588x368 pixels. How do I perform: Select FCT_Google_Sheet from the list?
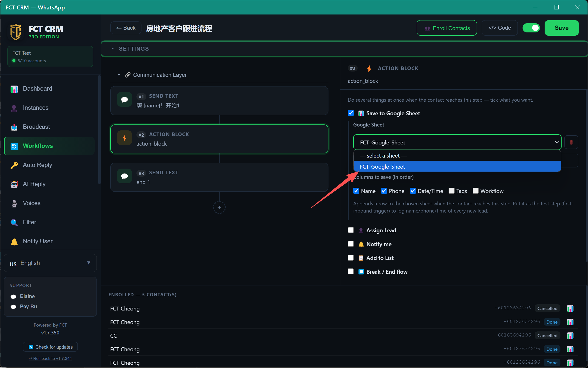tap(457, 167)
